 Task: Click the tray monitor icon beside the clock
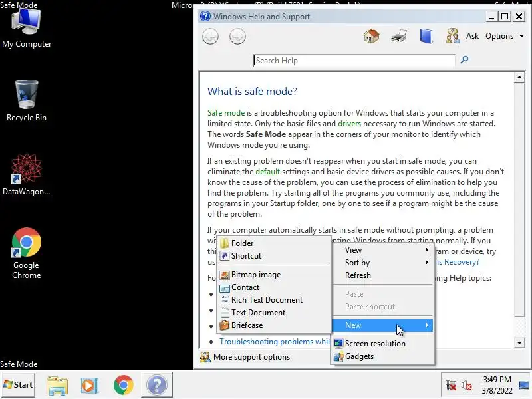[524, 385]
